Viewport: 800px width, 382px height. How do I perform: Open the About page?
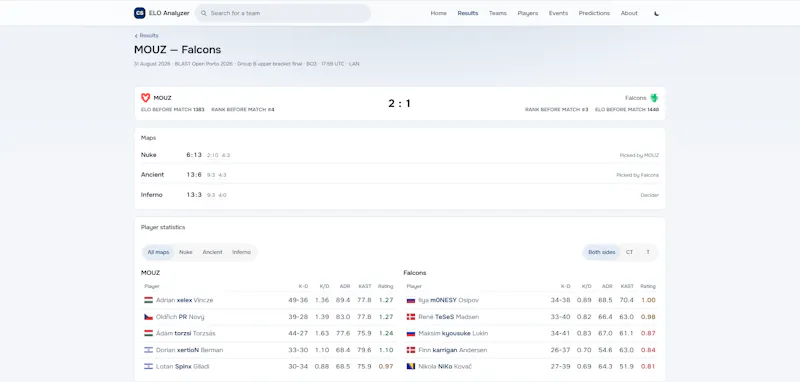click(629, 13)
